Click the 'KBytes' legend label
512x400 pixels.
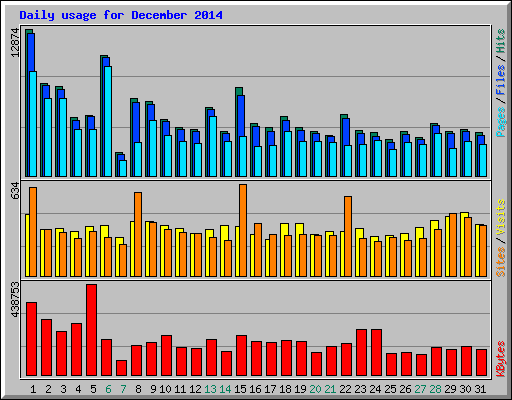point(500,359)
